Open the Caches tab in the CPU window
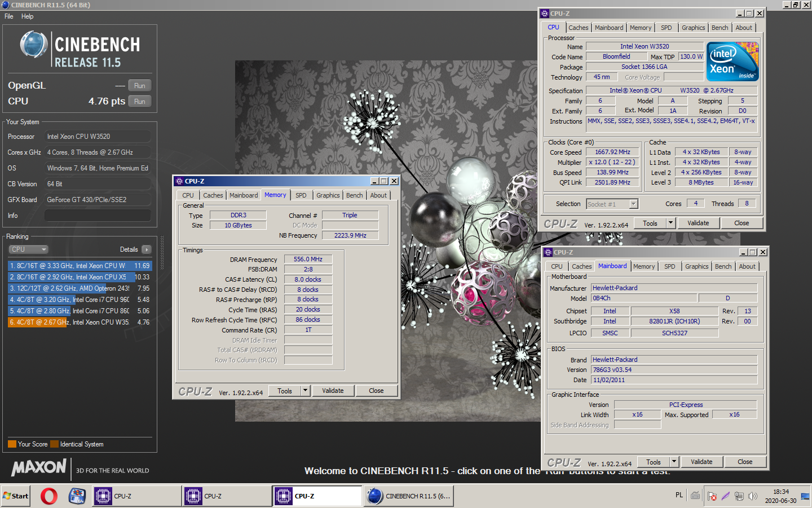Screen dimensions: 812x508 coord(578,28)
